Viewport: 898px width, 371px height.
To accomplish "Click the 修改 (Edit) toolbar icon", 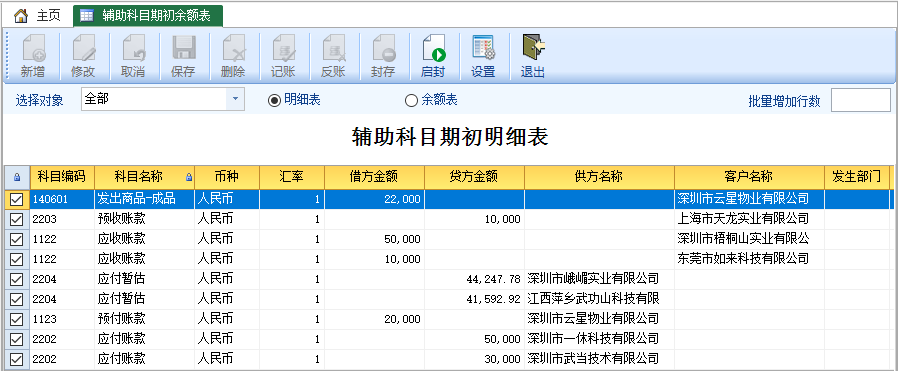I will pyautogui.click(x=83, y=48).
